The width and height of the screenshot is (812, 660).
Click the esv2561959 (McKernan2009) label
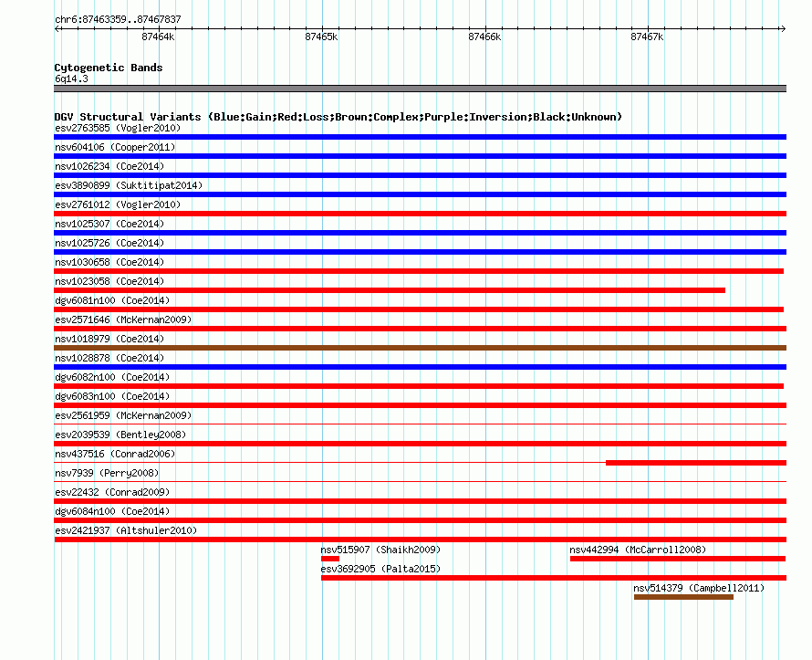coord(123,415)
